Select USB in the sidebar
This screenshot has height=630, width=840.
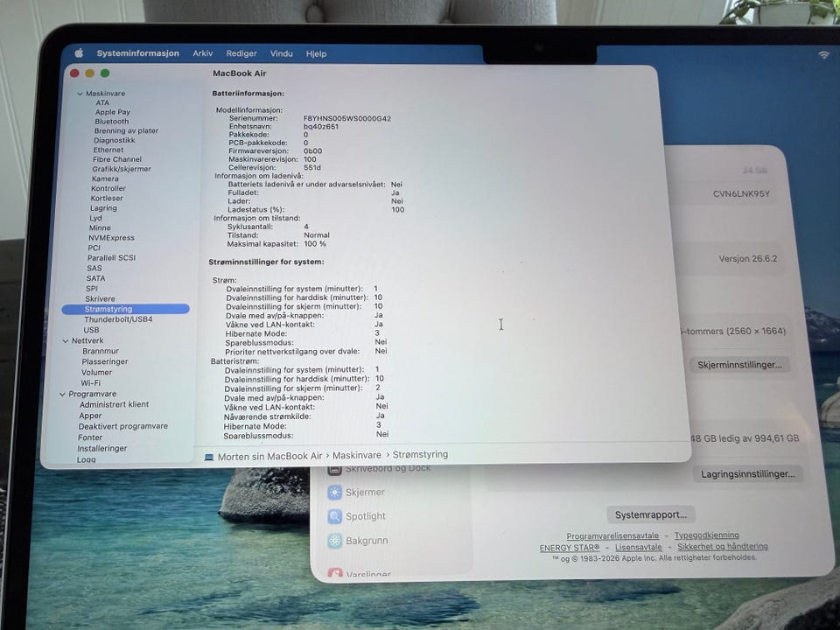coord(91,330)
